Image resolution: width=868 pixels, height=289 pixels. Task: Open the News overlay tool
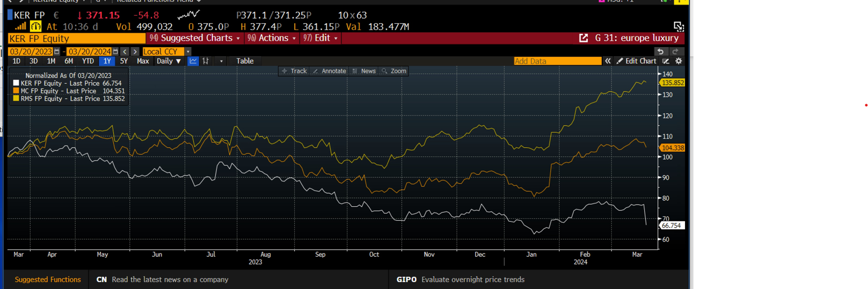tap(364, 71)
